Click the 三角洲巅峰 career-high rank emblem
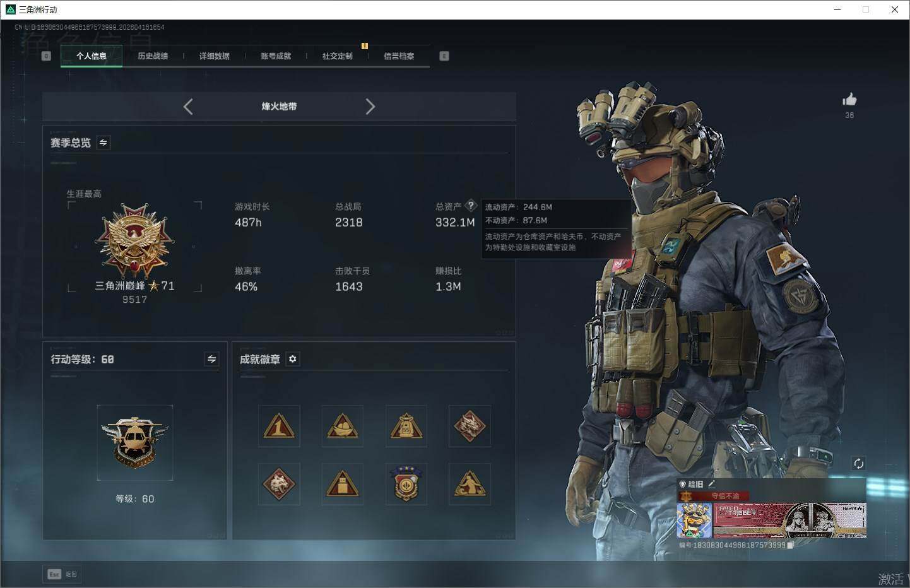This screenshot has height=588, width=910. point(134,241)
